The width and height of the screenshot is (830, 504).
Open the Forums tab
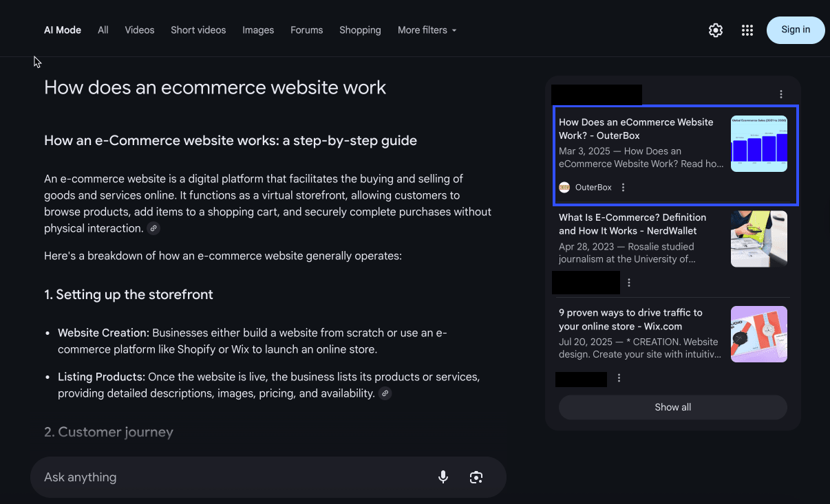[306, 30]
